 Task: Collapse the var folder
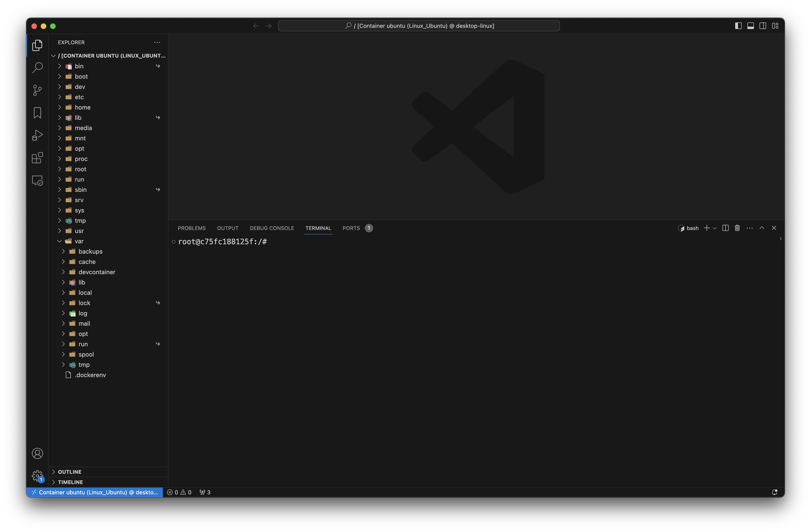108,241
